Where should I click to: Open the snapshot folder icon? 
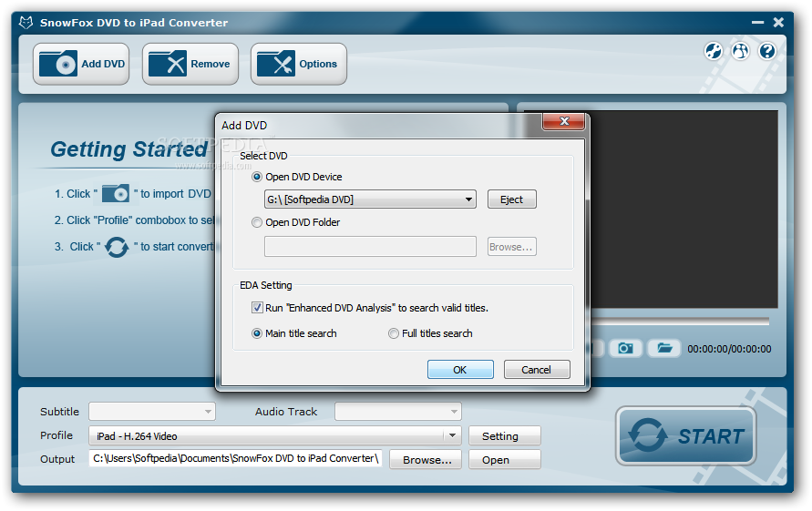tap(664, 348)
